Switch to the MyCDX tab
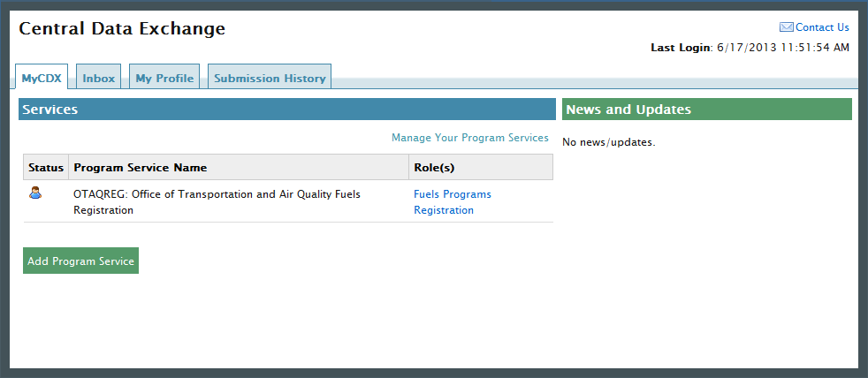Viewport: 868px width, 378px height. tap(42, 78)
